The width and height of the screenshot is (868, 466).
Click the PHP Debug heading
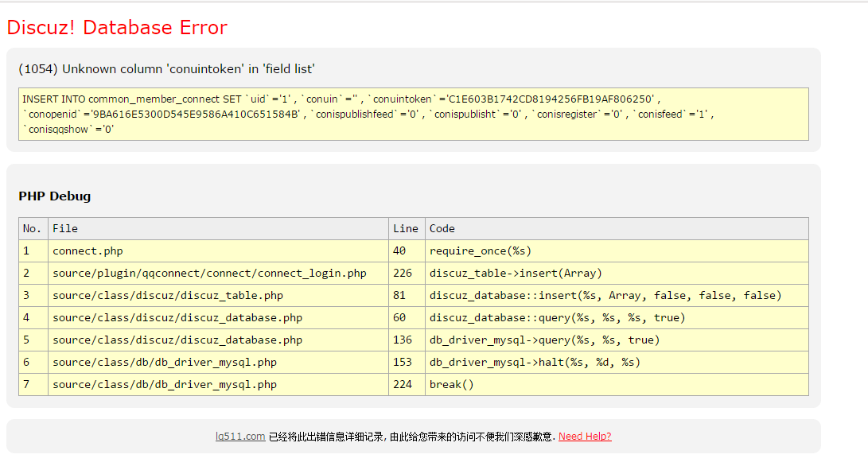tap(55, 196)
